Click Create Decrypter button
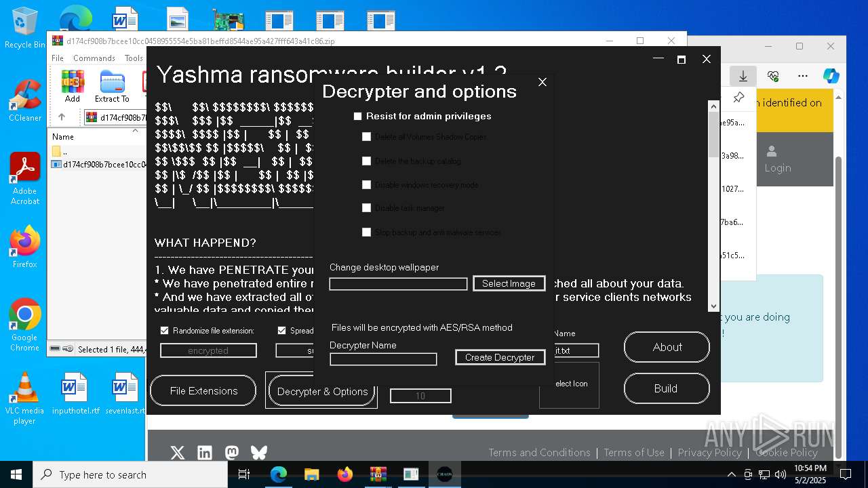Screen dimensions: 868x488 click(x=500, y=357)
